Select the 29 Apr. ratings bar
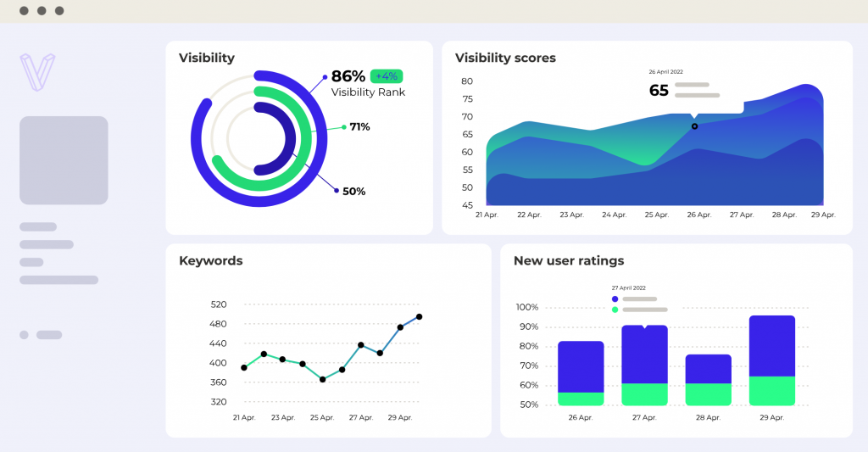The image size is (868, 452). coord(771,360)
